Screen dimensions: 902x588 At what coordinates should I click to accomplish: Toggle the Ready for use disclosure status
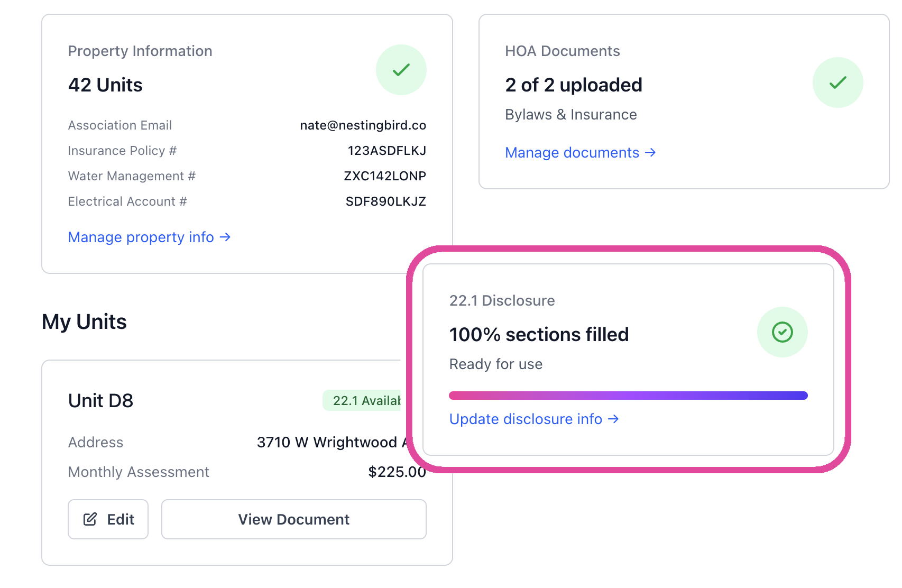tap(495, 364)
